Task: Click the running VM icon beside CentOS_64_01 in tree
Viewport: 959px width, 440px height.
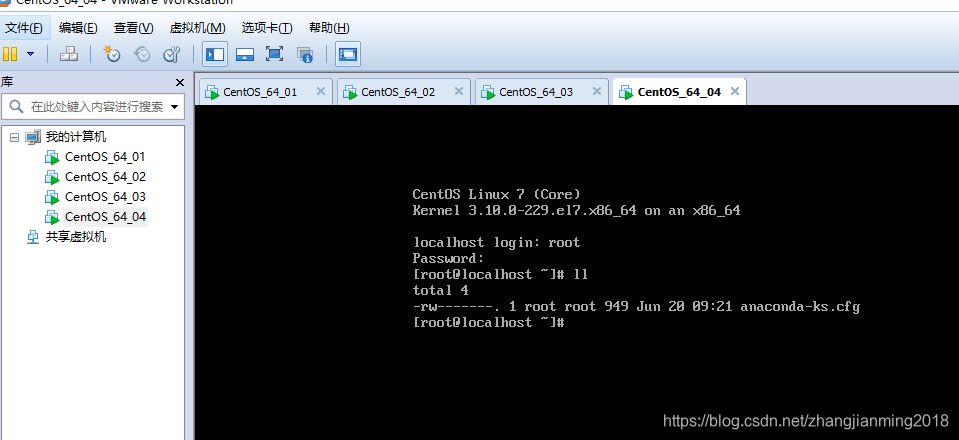Action: click(52, 158)
